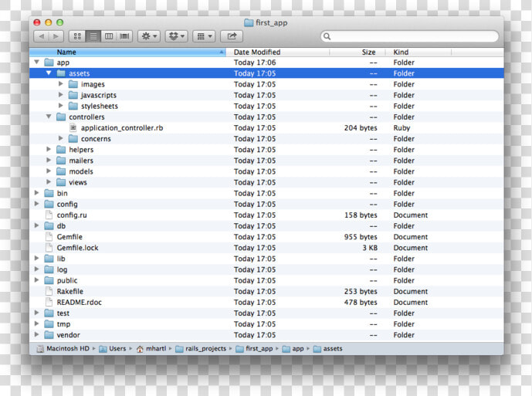Viewport: 532px width, 396px height.
Task: Select the 'helpers' row name
Action: pos(81,150)
